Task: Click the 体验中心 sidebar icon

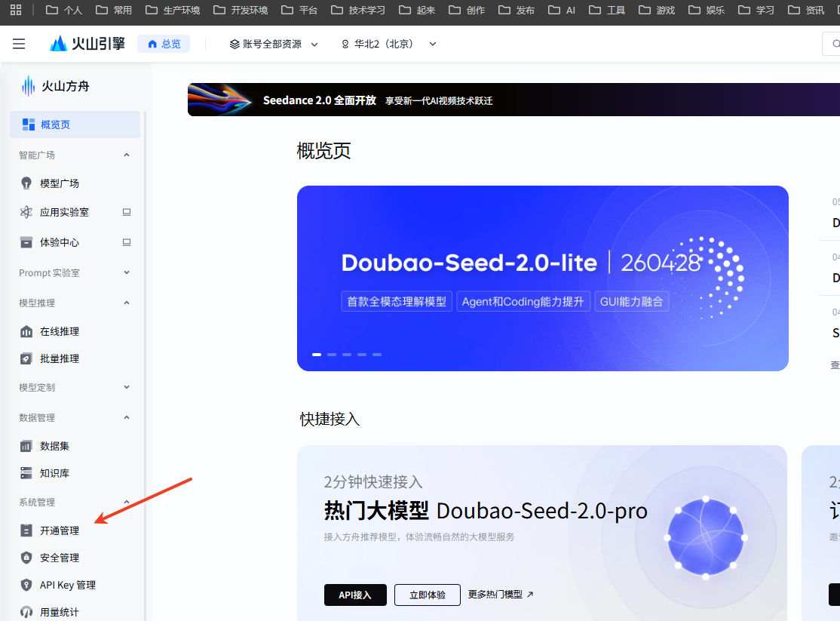Action: (x=26, y=242)
